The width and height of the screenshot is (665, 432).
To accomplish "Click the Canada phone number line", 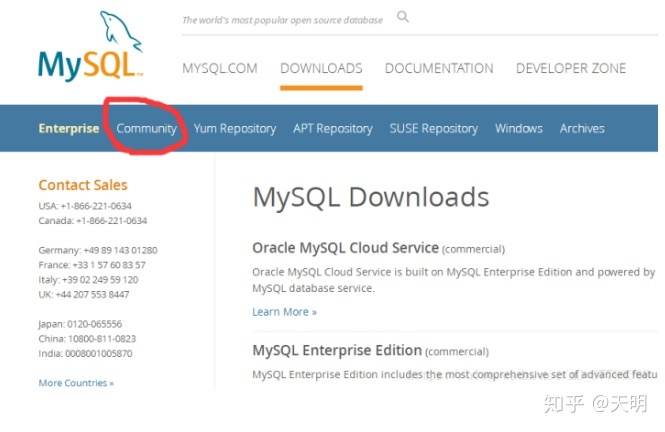I will click(x=92, y=221).
